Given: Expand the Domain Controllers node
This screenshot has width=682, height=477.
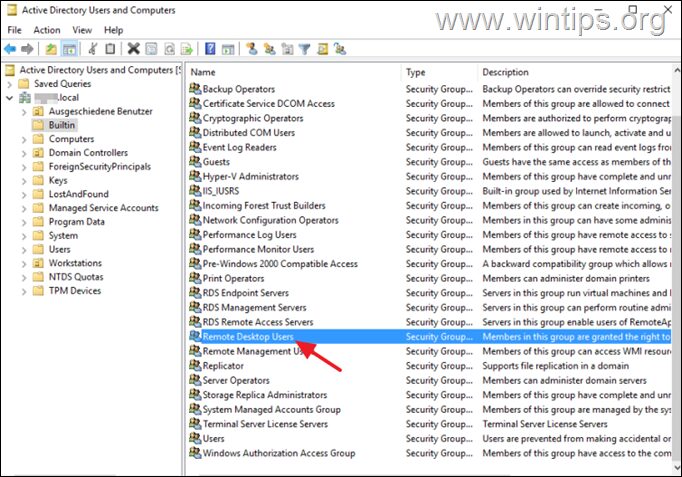Looking at the screenshot, I should 24,153.
